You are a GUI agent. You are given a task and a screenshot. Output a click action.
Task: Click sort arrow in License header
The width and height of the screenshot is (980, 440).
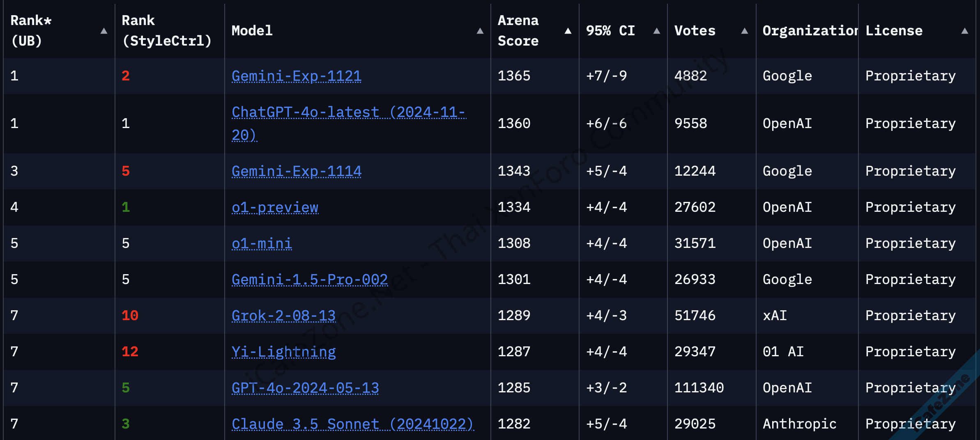pos(965,31)
